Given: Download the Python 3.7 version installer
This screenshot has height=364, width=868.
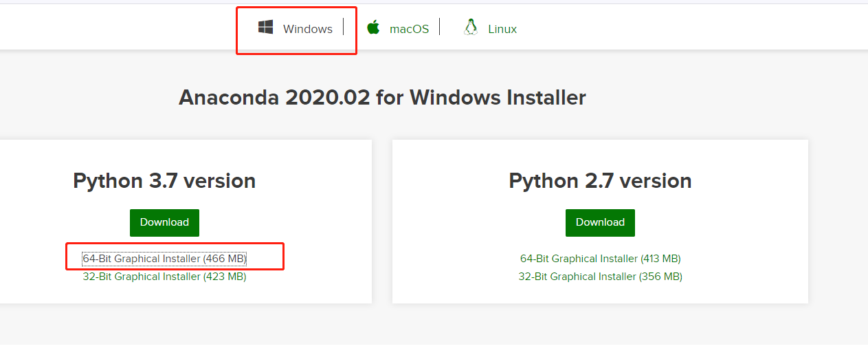Looking at the screenshot, I should [164, 222].
